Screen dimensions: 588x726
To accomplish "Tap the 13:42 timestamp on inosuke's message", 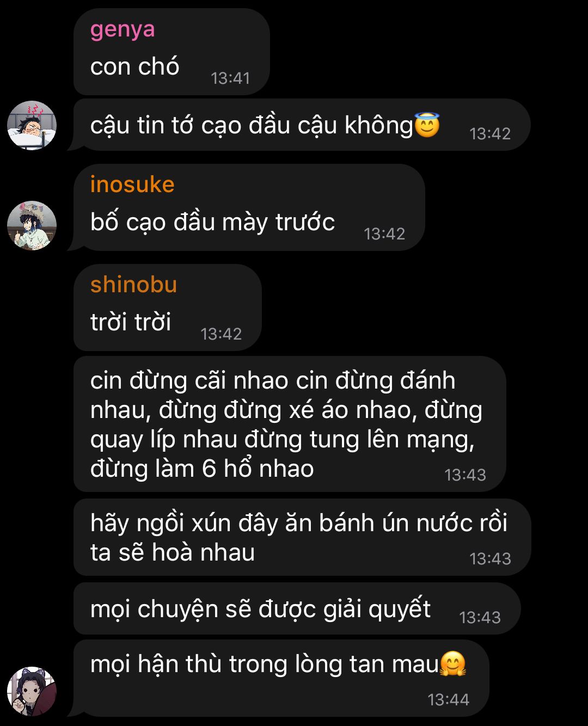I will [384, 234].
